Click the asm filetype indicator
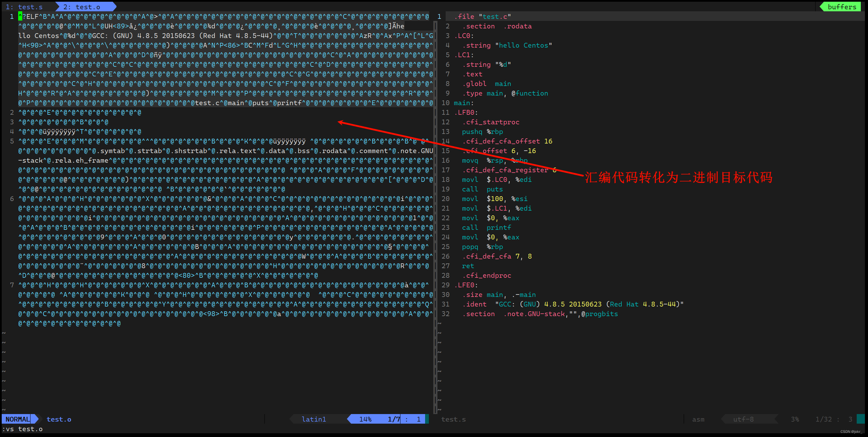The width and height of the screenshot is (868, 437). coord(698,419)
